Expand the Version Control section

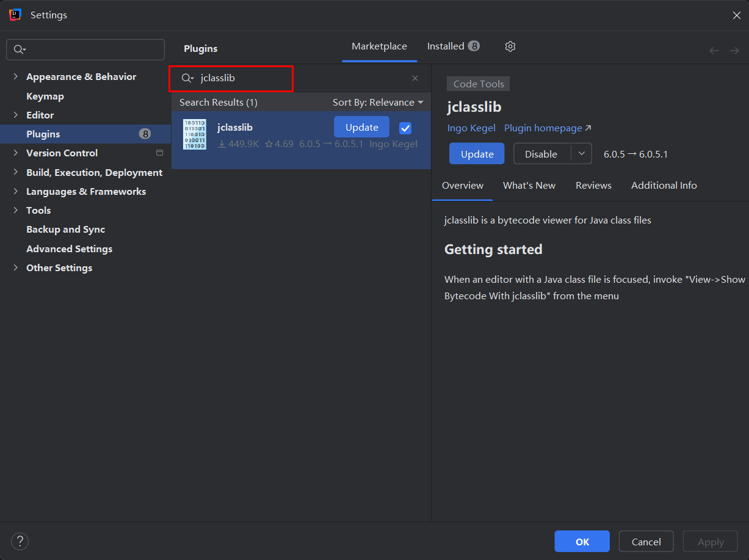16,153
